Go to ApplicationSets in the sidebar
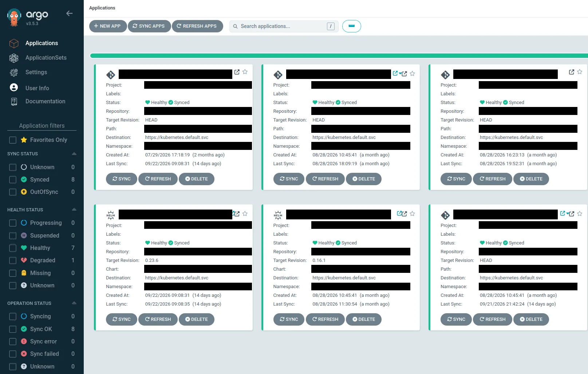The height and width of the screenshot is (374, 588). click(x=46, y=57)
